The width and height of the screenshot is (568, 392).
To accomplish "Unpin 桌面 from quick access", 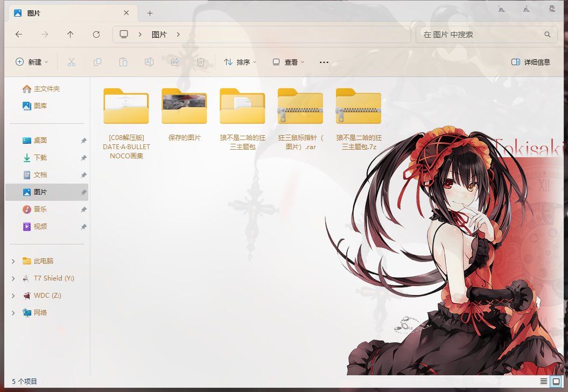I will pyautogui.click(x=83, y=141).
